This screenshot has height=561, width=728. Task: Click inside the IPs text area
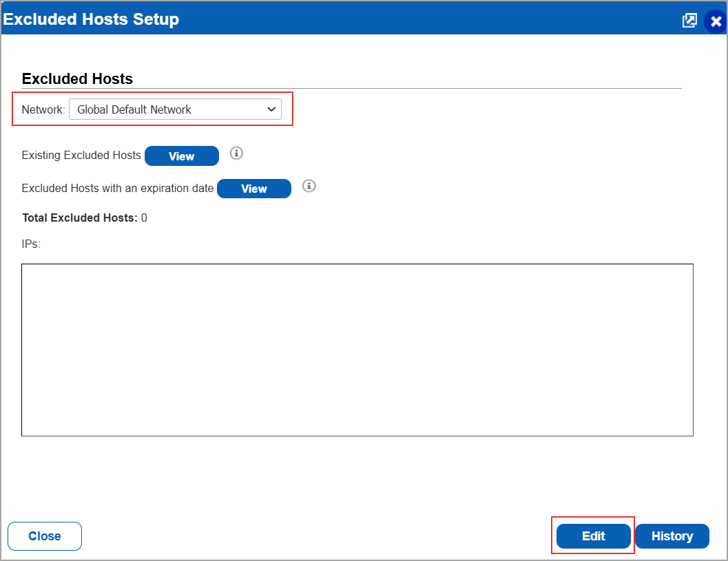[357, 350]
